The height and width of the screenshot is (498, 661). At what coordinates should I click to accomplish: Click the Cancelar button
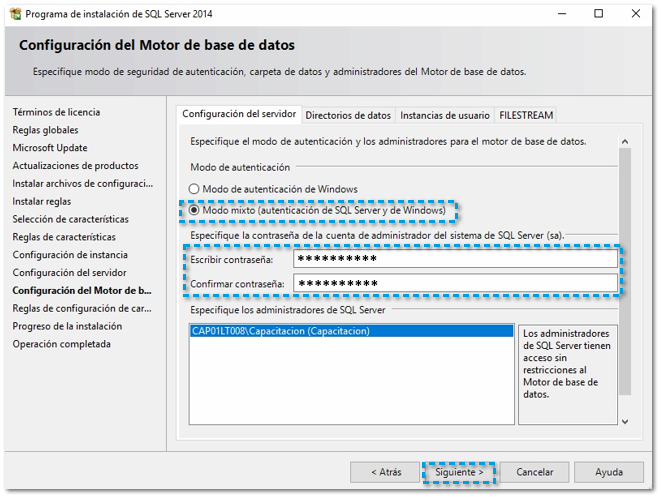pos(535,472)
